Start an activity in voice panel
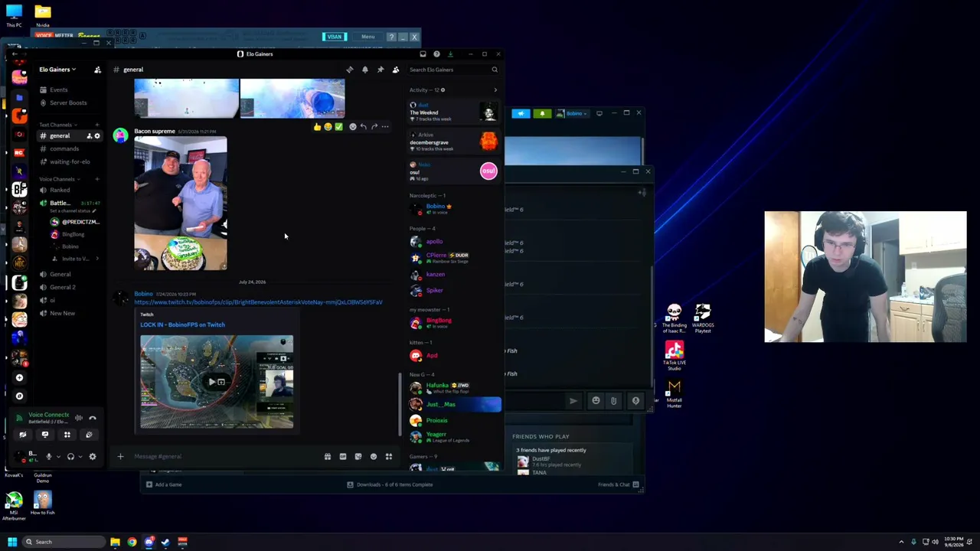 pyautogui.click(x=67, y=435)
